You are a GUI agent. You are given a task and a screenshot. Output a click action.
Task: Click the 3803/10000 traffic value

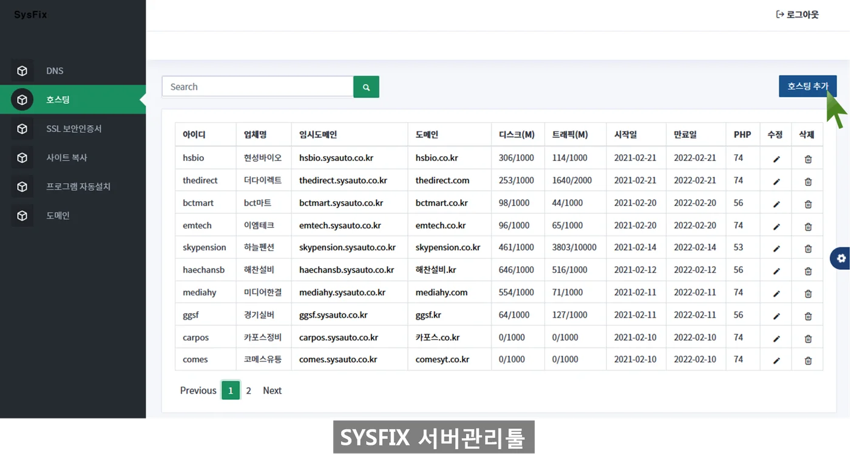(x=574, y=247)
